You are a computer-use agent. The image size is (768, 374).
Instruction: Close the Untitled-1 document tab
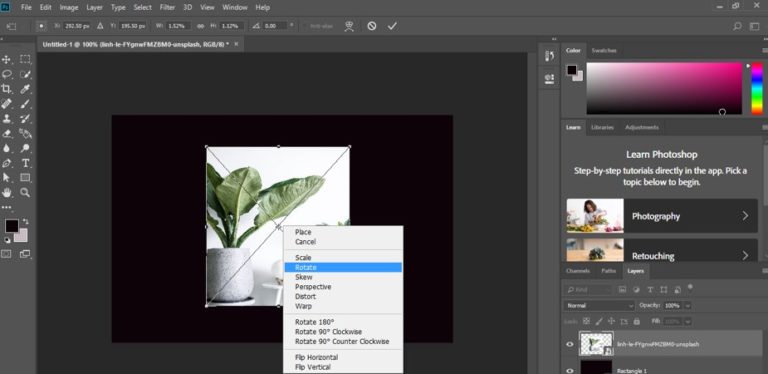(x=236, y=44)
